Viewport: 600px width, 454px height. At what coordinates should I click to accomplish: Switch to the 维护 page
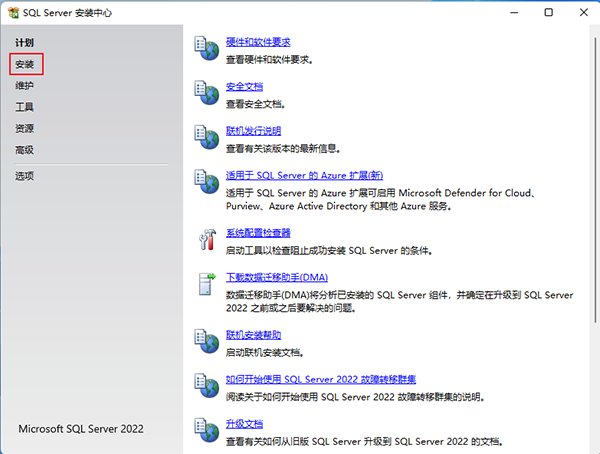[24, 85]
